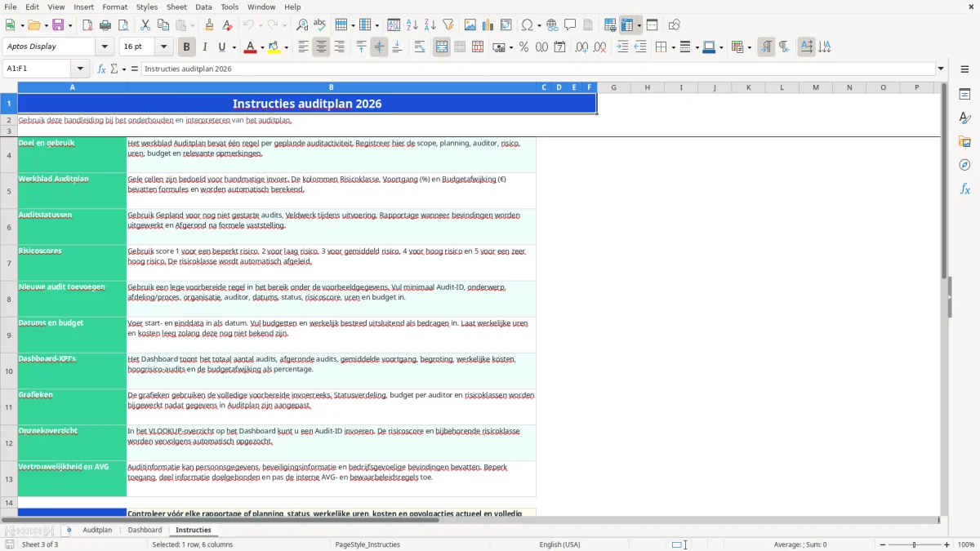980x551 pixels.
Task: Toggle AutoFilter funnel icon
Action: point(448,25)
